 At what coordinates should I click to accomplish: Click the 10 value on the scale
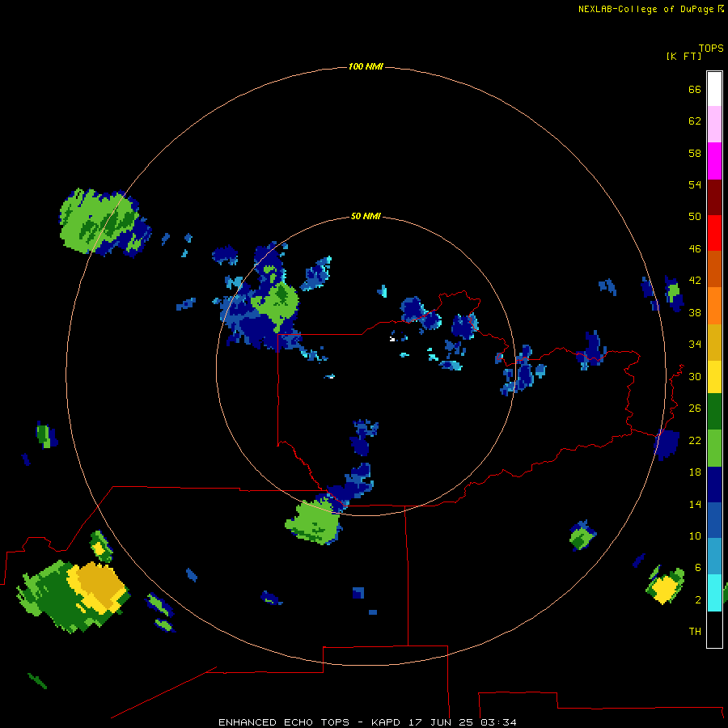tap(695, 535)
